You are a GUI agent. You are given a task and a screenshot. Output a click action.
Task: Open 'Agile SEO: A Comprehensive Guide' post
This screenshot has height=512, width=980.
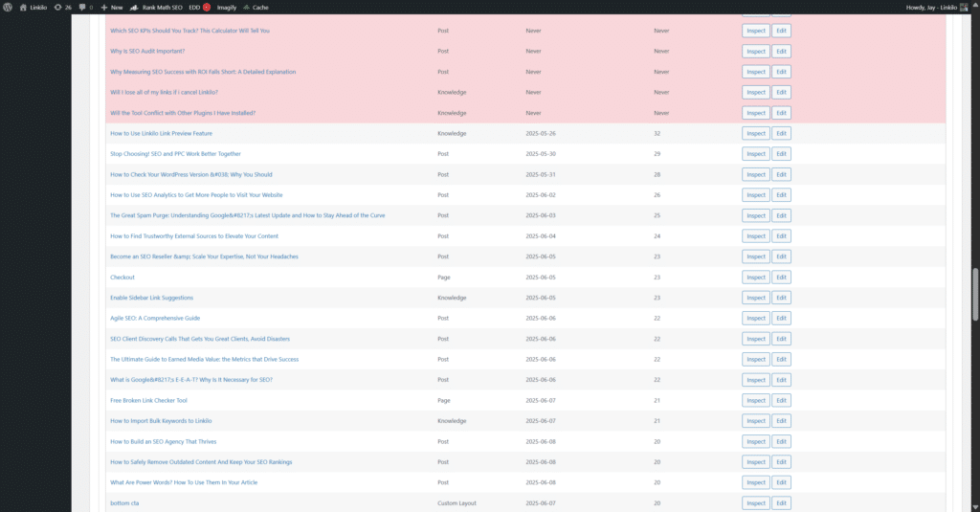tap(155, 318)
